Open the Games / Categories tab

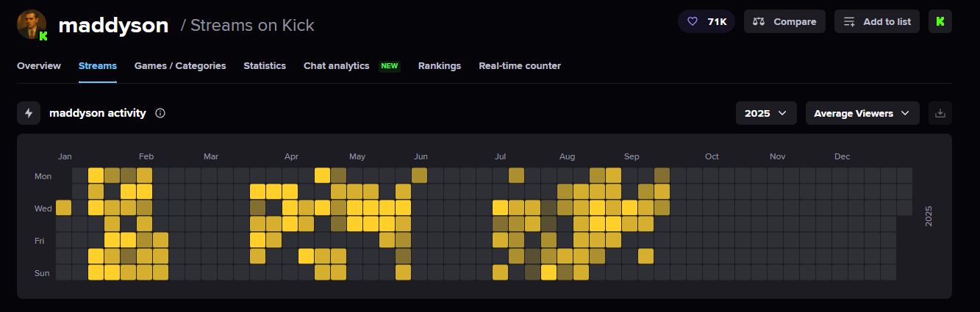click(x=180, y=66)
